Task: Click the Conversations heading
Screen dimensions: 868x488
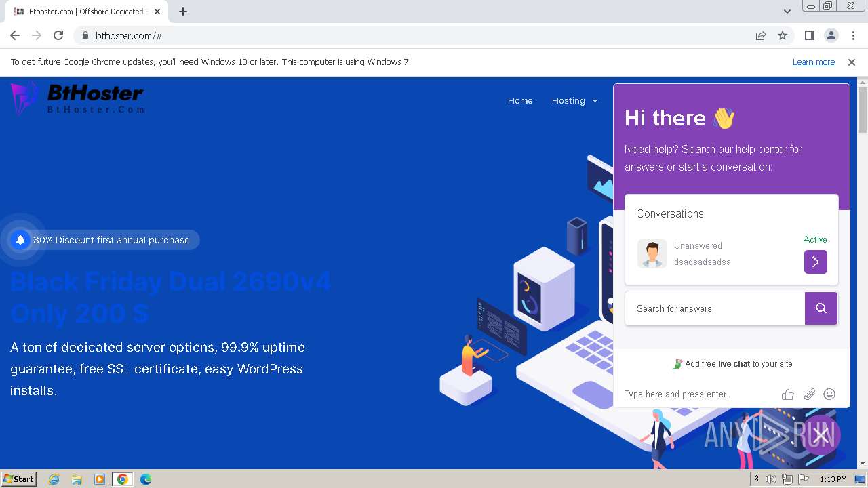Action: coord(670,213)
